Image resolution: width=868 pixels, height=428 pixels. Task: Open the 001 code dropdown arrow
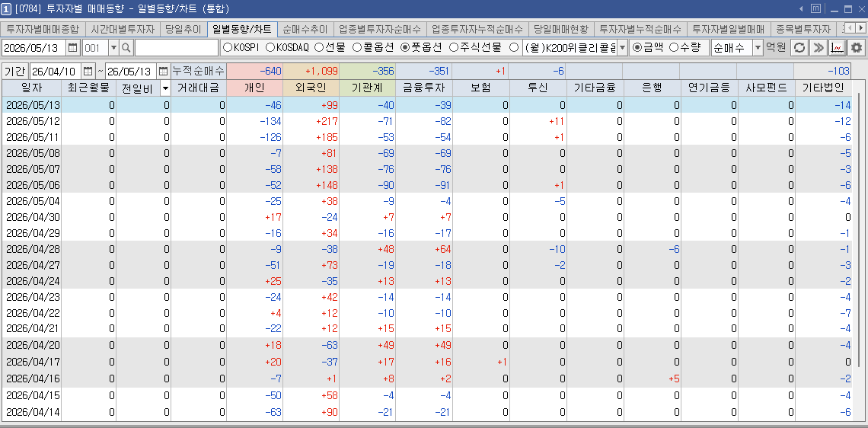tap(113, 48)
